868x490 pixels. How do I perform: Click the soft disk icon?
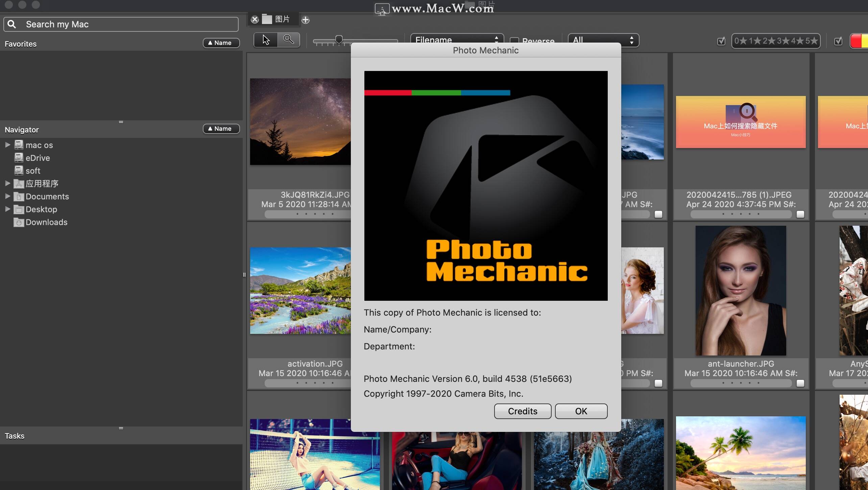(x=19, y=171)
